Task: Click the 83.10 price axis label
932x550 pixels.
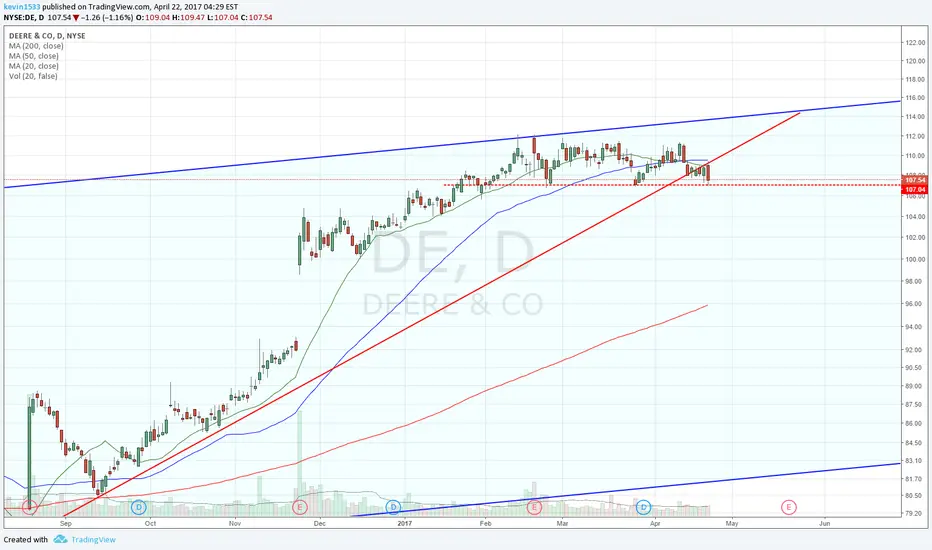Action: pos(915,460)
